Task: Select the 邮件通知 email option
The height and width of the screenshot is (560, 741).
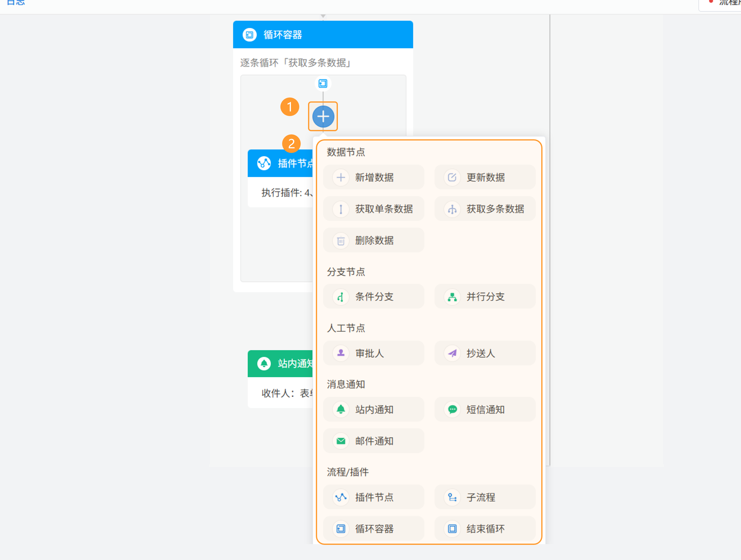Action: (374, 441)
